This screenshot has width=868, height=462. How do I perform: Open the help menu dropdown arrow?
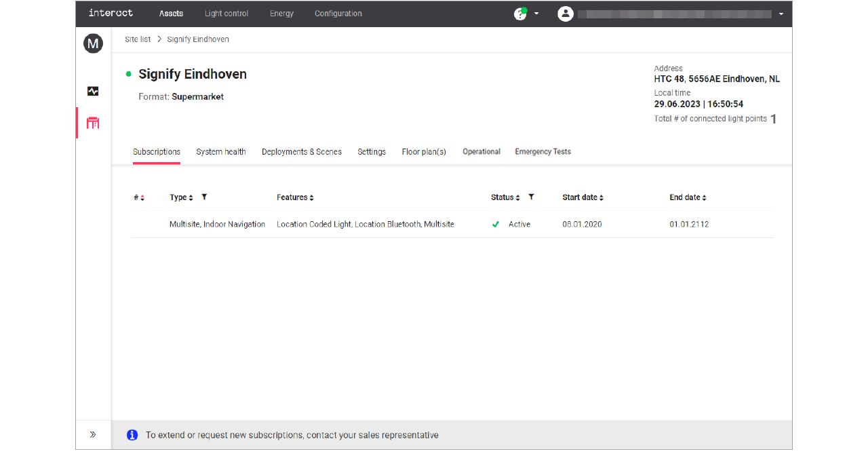(x=537, y=14)
